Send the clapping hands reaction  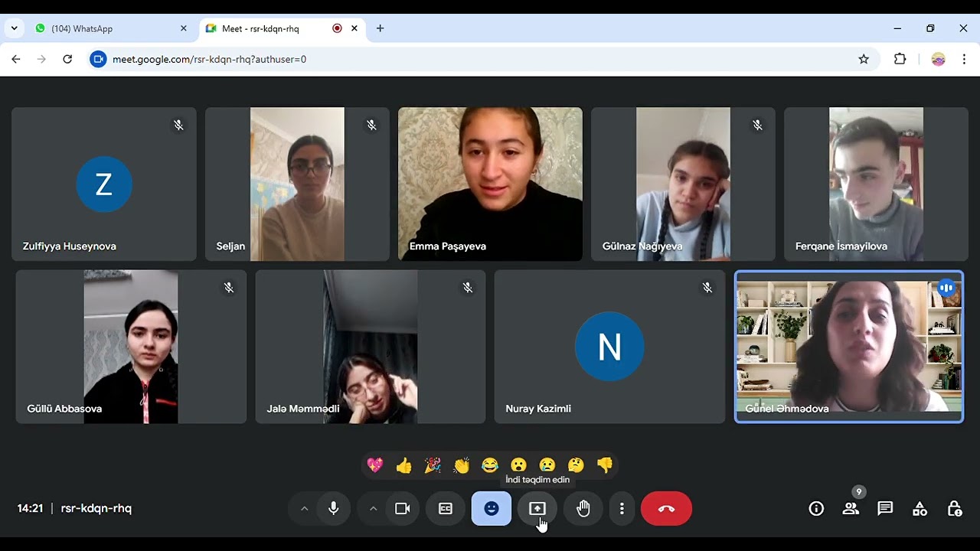(461, 465)
